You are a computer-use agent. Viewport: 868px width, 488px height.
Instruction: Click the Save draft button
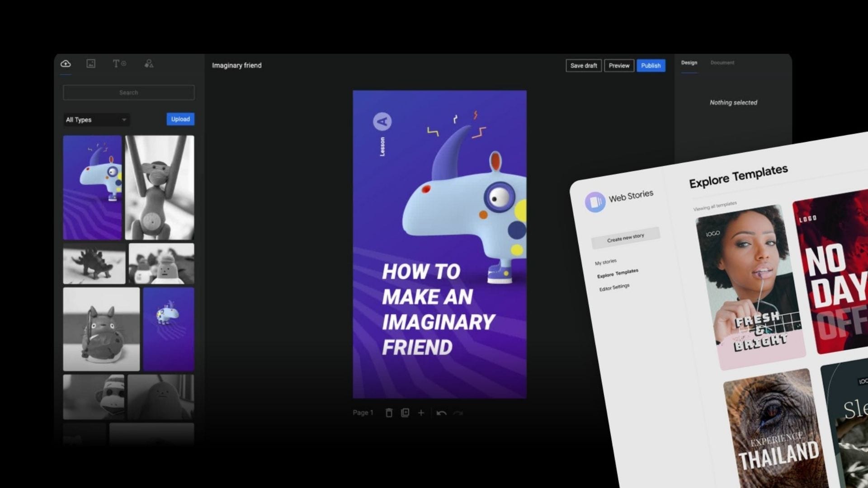click(584, 66)
